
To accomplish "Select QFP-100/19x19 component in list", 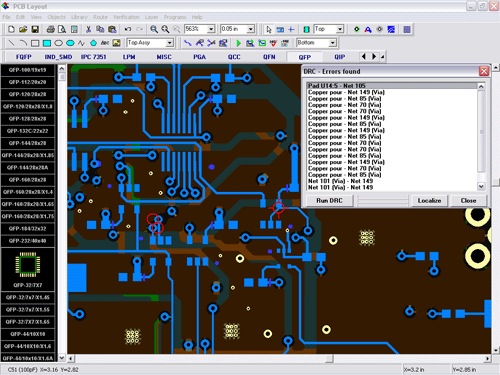I will [x=28, y=70].
